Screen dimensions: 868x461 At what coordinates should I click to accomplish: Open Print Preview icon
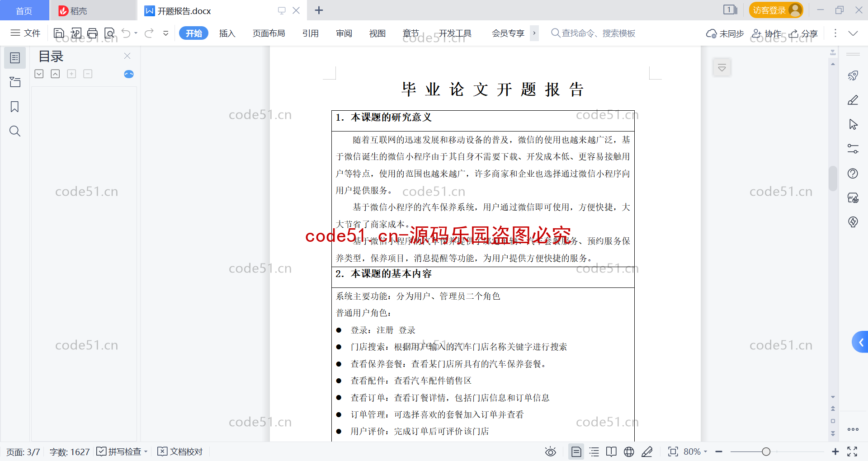(109, 33)
